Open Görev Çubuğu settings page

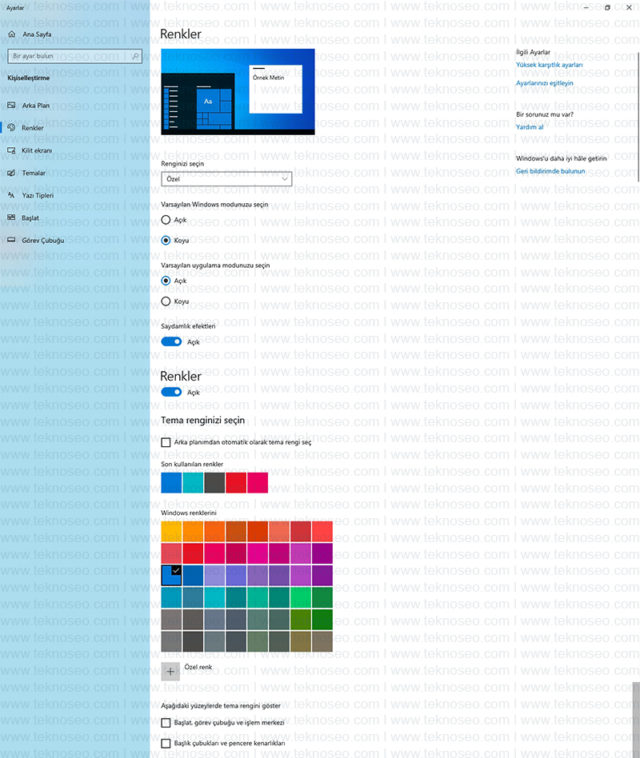(x=75, y=240)
